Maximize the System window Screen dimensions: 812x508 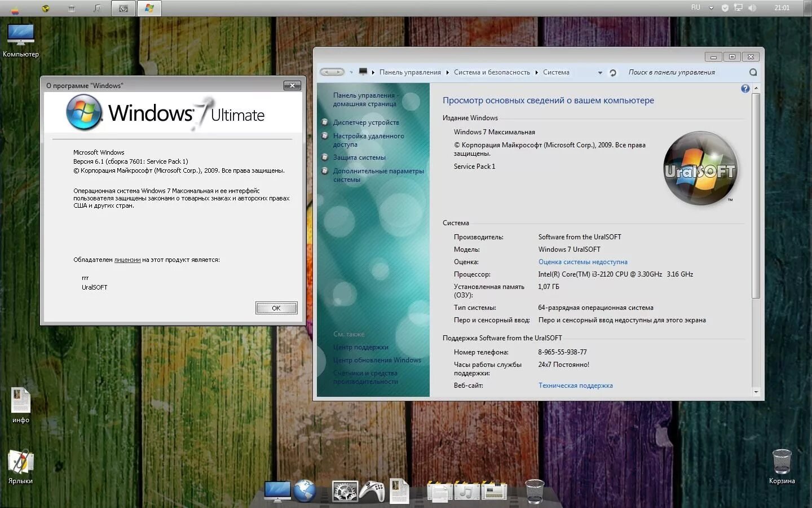(x=732, y=56)
